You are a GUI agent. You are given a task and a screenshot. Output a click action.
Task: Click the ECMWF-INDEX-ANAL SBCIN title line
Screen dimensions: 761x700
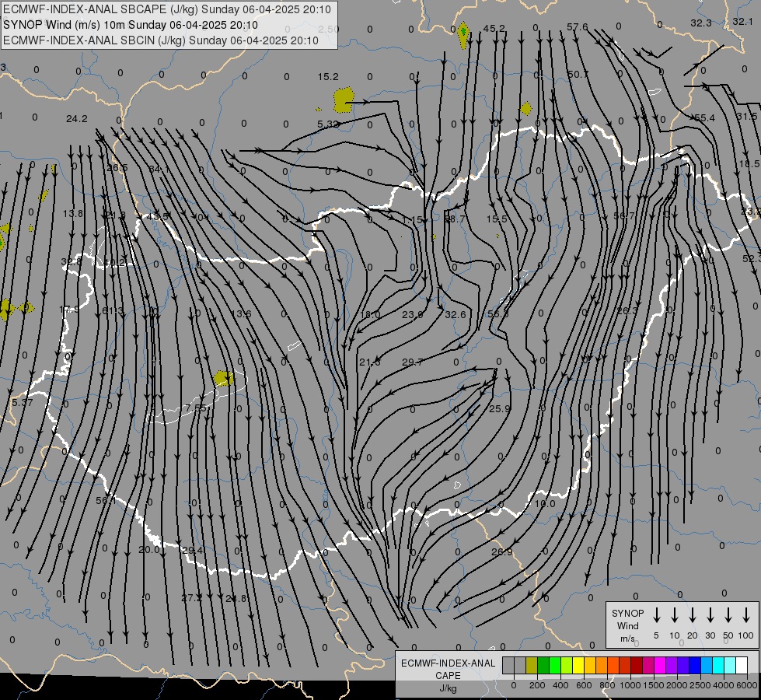[x=161, y=40]
